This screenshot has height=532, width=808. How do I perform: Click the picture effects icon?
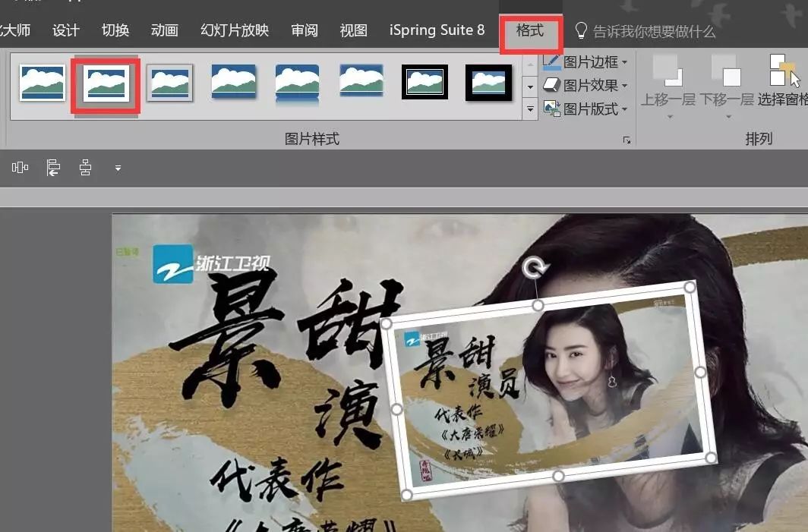point(552,85)
